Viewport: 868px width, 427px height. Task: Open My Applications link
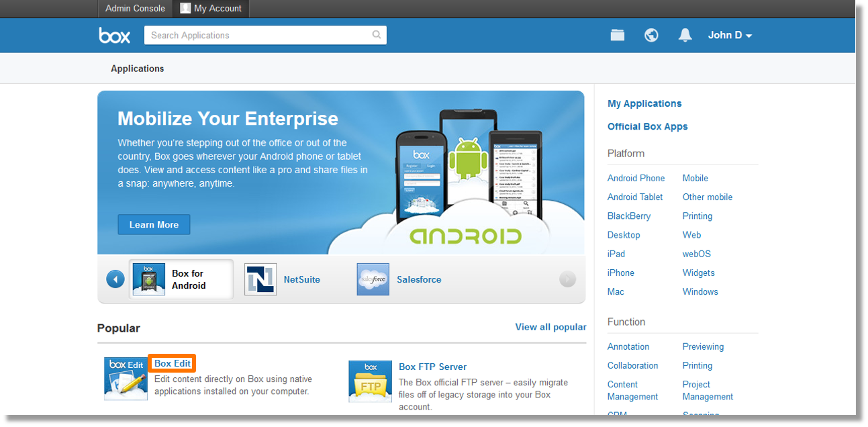point(644,103)
